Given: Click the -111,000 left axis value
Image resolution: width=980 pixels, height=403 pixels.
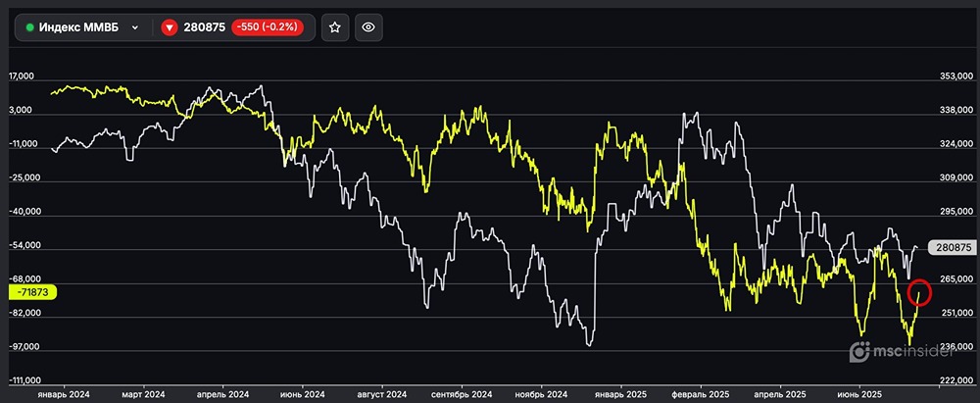Looking at the screenshot, I should click(24, 380).
